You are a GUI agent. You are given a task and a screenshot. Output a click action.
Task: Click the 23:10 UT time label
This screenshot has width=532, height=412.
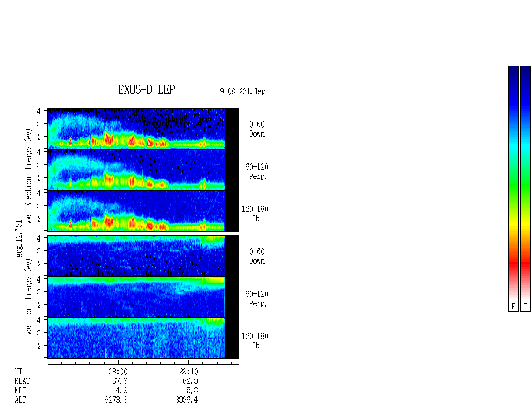(189, 372)
